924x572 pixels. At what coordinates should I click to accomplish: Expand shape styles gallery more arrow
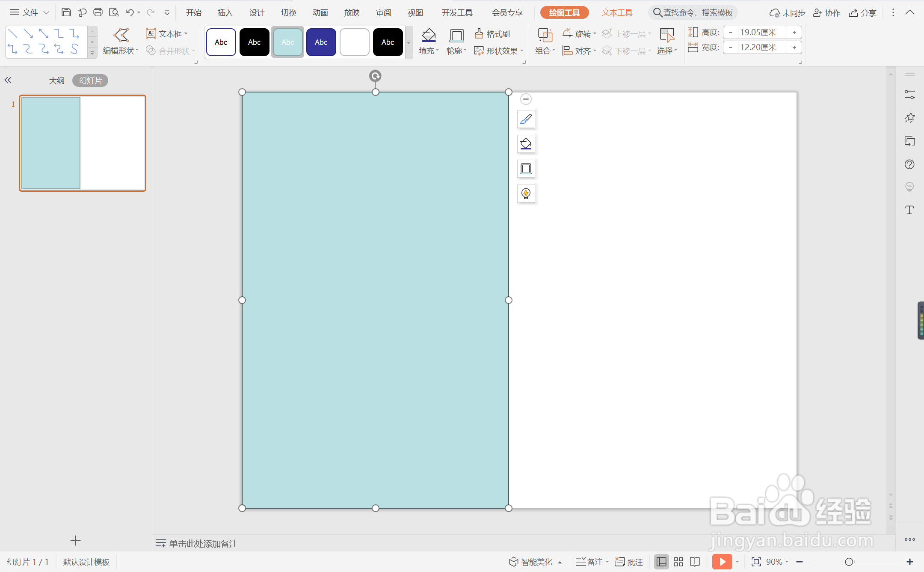(409, 42)
